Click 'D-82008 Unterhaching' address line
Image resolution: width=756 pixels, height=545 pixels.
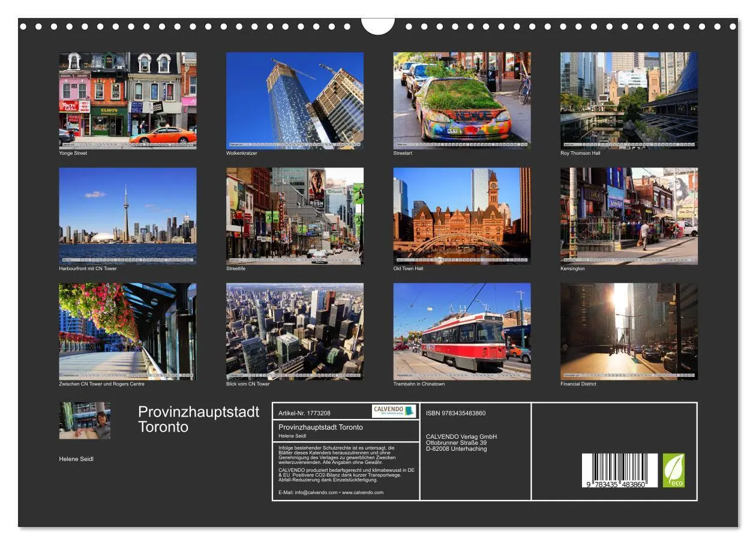coord(457,449)
